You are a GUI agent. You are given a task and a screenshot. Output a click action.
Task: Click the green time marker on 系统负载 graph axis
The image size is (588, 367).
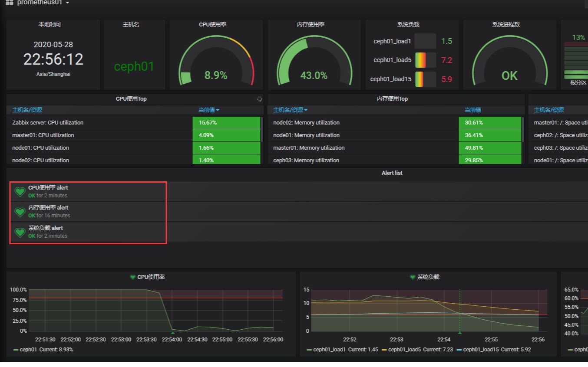[x=460, y=333]
